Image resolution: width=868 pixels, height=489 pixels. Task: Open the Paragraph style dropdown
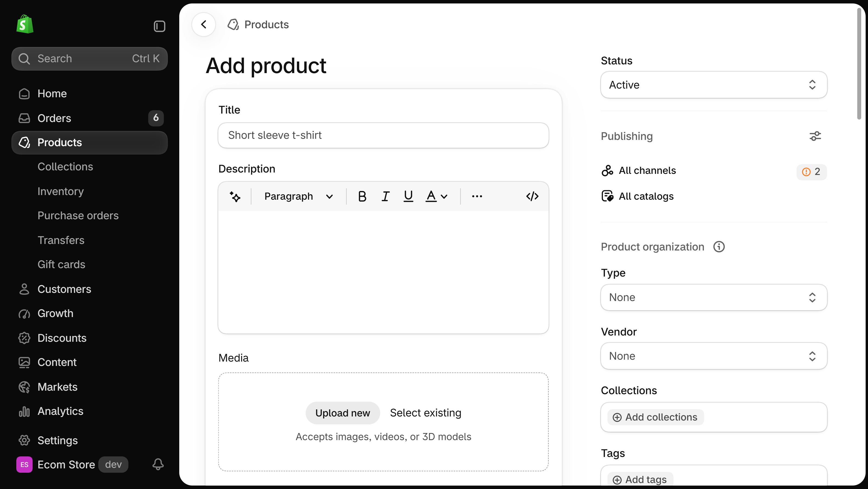298,196
